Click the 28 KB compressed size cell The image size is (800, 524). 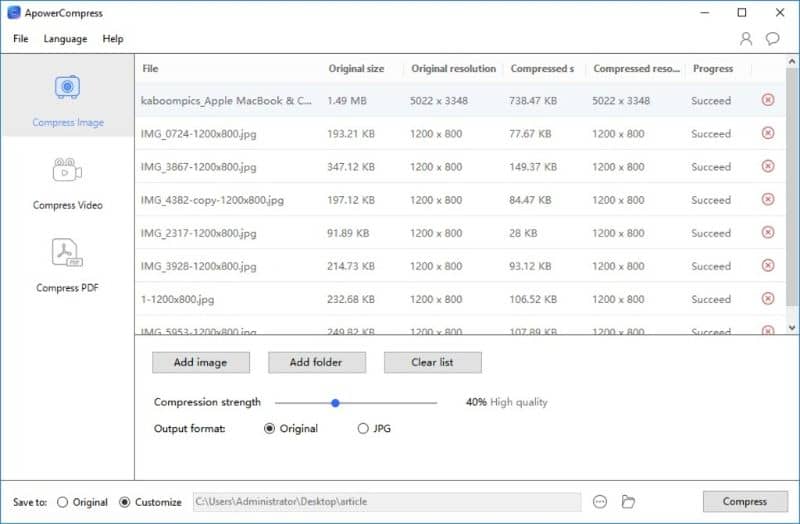(x=523, y=233)
